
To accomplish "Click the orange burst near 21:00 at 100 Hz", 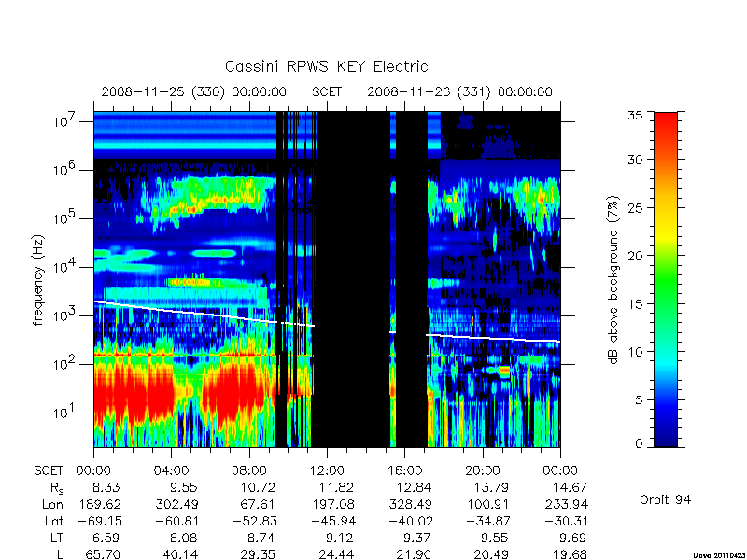I will [503, 370].
